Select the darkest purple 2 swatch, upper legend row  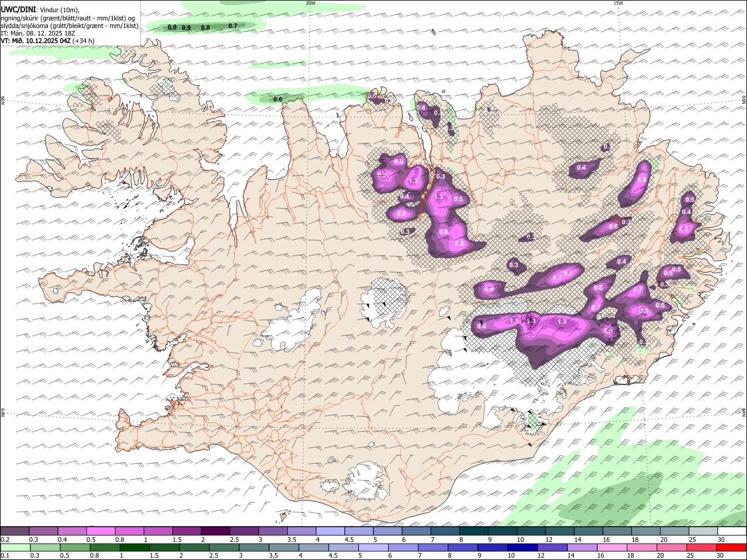215,531
